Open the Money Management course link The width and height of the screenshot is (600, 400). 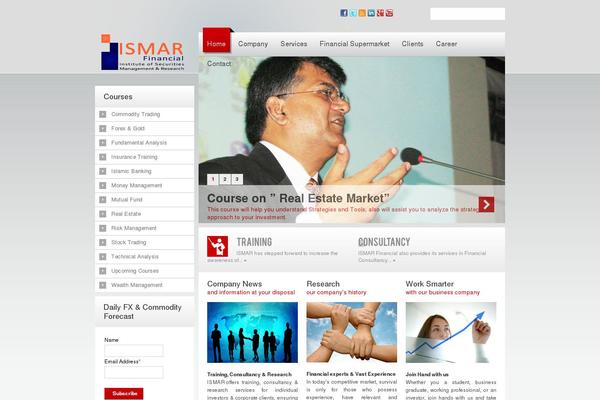[x=137, y=185]
